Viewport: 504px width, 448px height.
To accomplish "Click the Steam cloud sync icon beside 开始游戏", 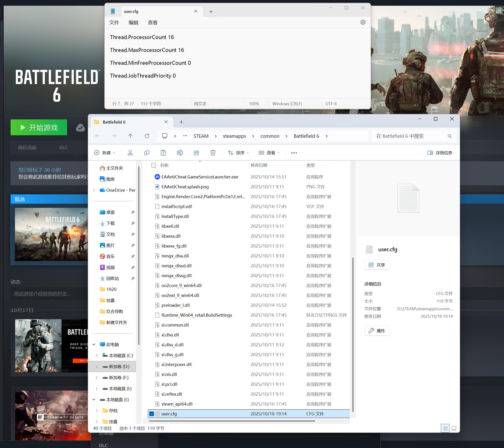I will pos(80,127).
